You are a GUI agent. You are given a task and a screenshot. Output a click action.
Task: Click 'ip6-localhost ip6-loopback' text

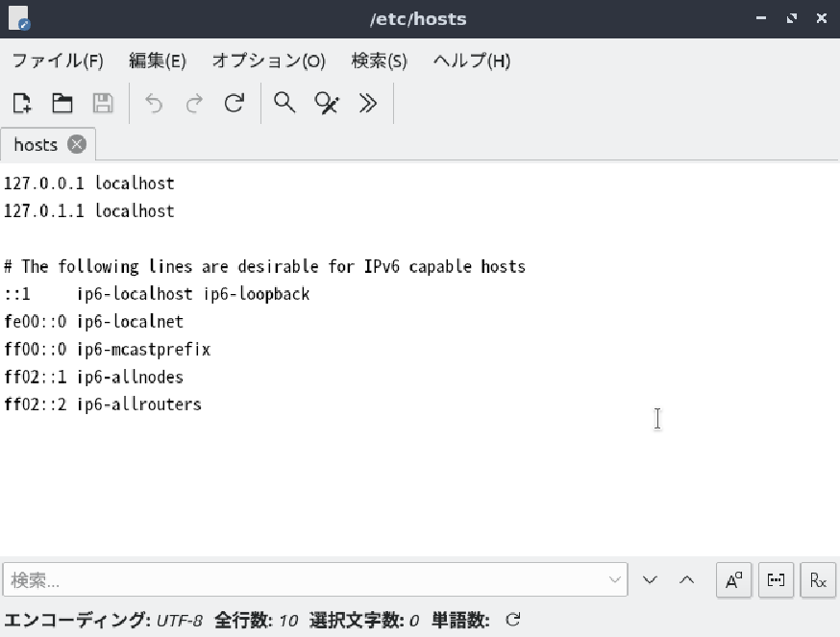[193, 294]
